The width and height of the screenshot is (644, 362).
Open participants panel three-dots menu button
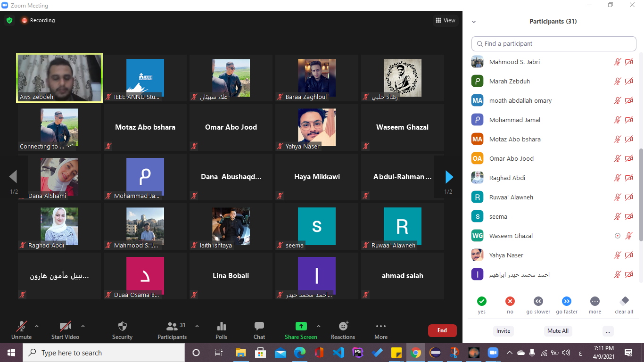click(608, 331)
